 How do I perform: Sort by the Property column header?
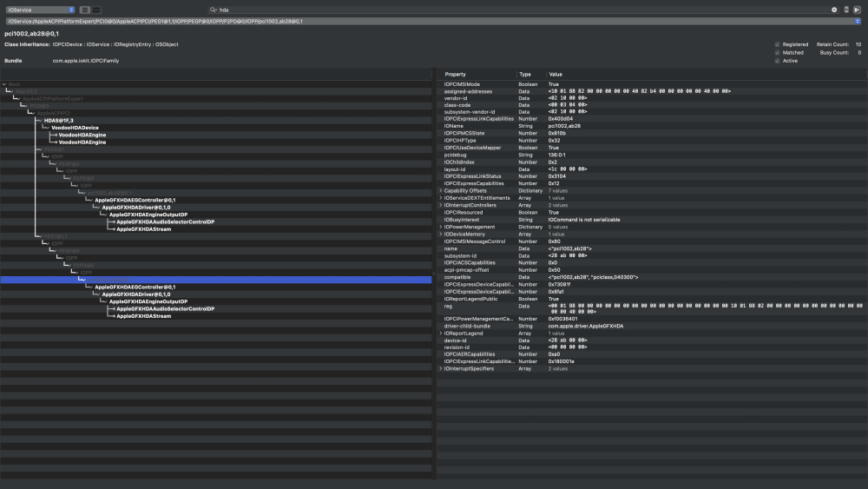[x=477, y=74]
